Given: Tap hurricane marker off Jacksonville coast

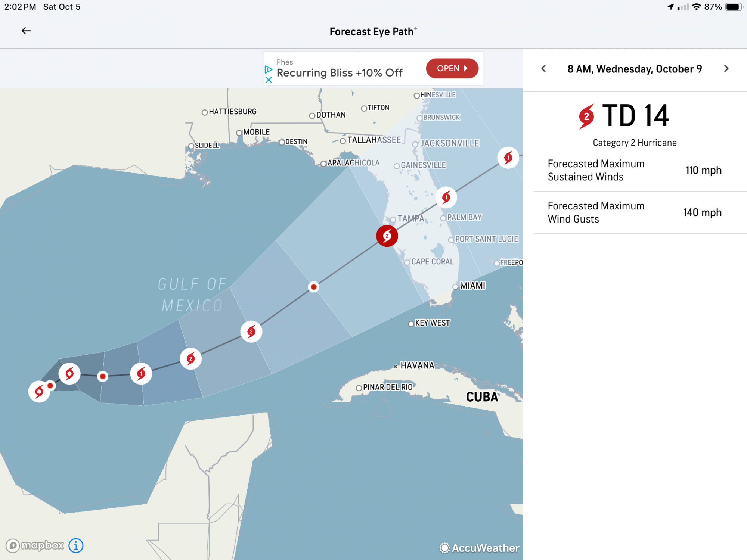Looking at the screenshot, I should point(508,158).
